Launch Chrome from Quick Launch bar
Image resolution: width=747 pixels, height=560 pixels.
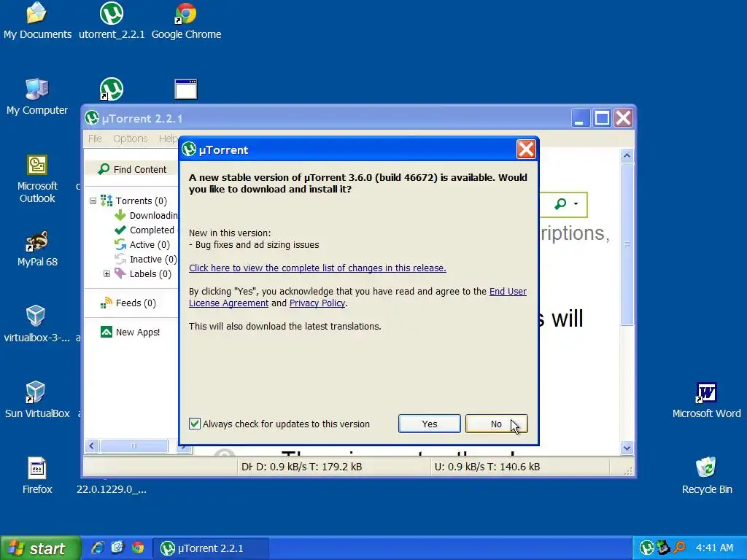(138, 548)
